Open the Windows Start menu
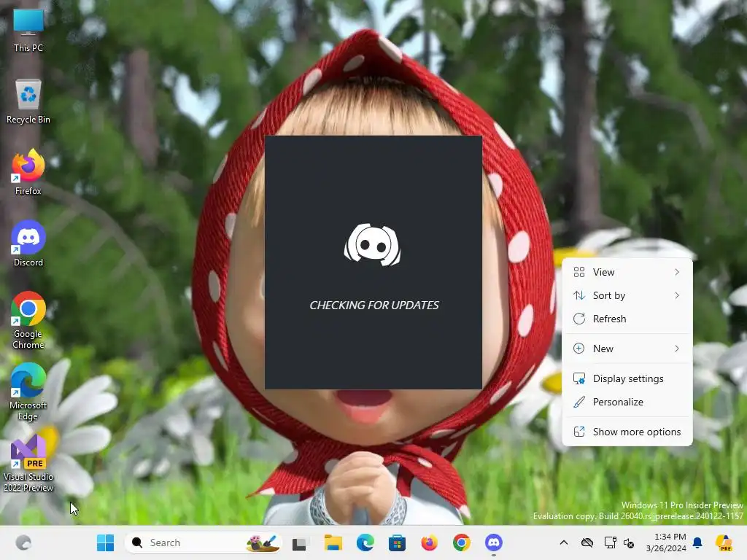The height and width of the screenshot is (560, 747). click(x=105, y=542)
